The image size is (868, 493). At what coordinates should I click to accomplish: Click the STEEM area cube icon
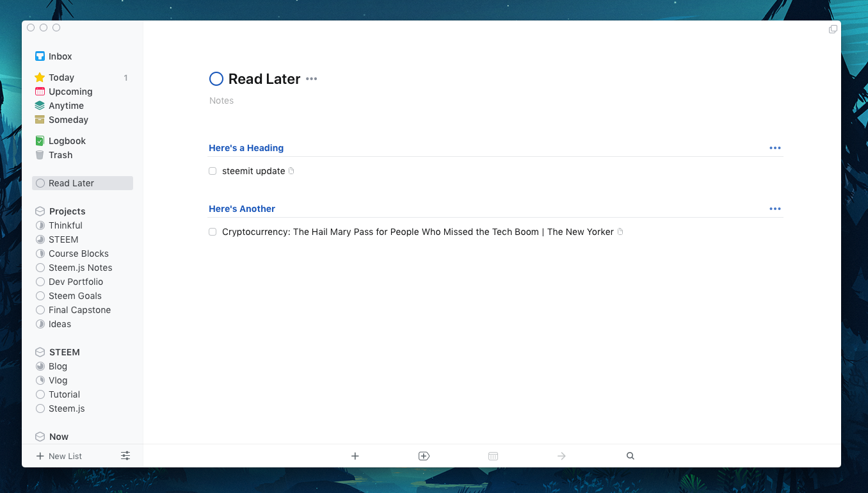click(x=40, y=352)
